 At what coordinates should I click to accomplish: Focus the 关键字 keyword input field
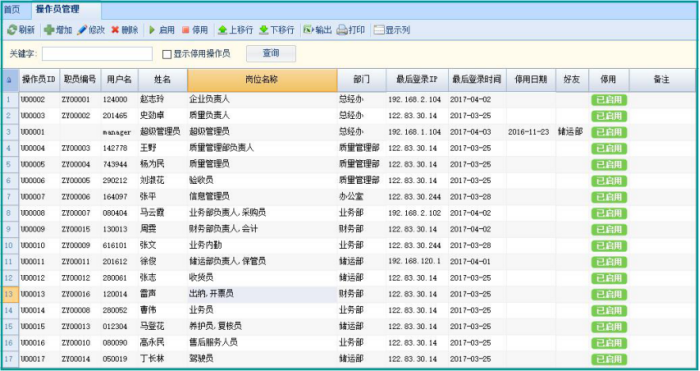pos(97,54)
